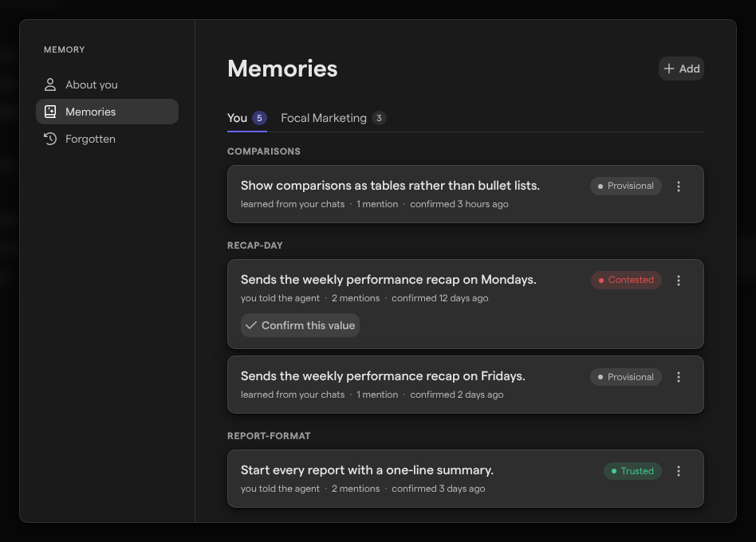The height and width of the screenshot is (542, 756).
Task: Click 'confirmed 3 days ago' text
Action: pyautogui.click(x=439, y=488)
